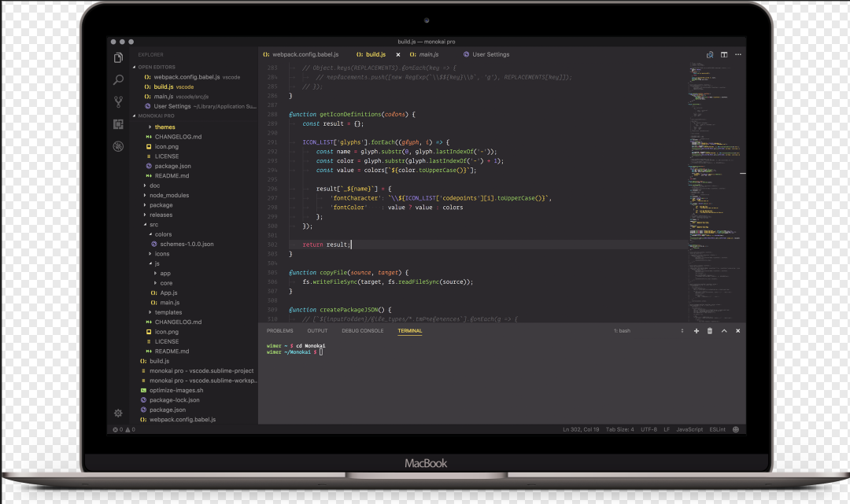Viewport: 850px width, 504px height.
Task: Open the Extensions view icon
Action: 118,124
